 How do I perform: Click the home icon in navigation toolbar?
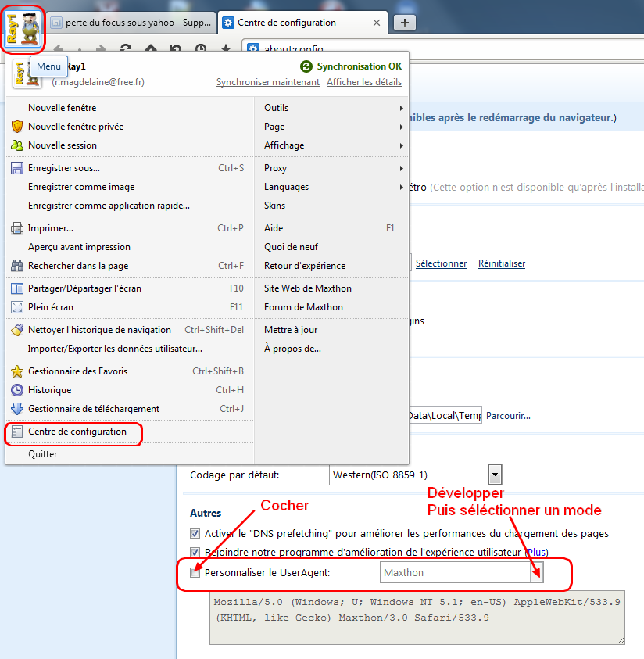tap(151, 48)
